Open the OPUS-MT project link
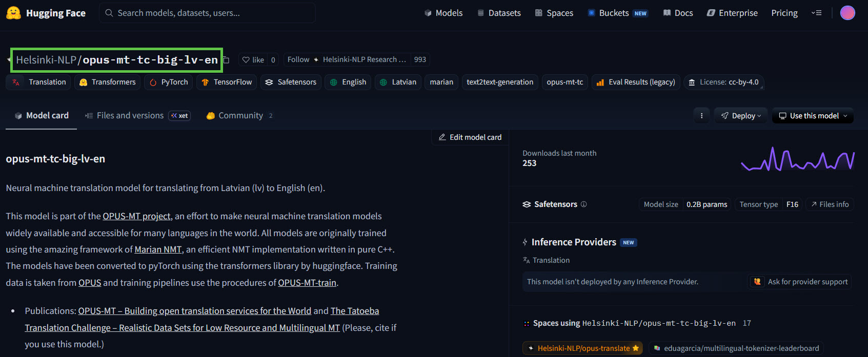 click(136, 216)
